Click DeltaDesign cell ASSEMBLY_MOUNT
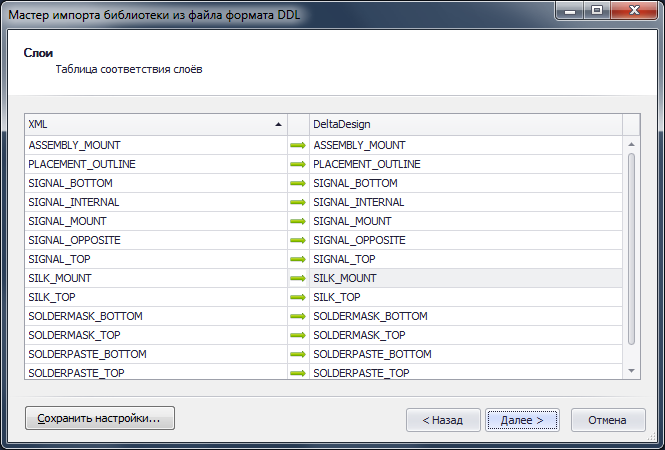The image size is (665, 450). [x=466, y=145]
